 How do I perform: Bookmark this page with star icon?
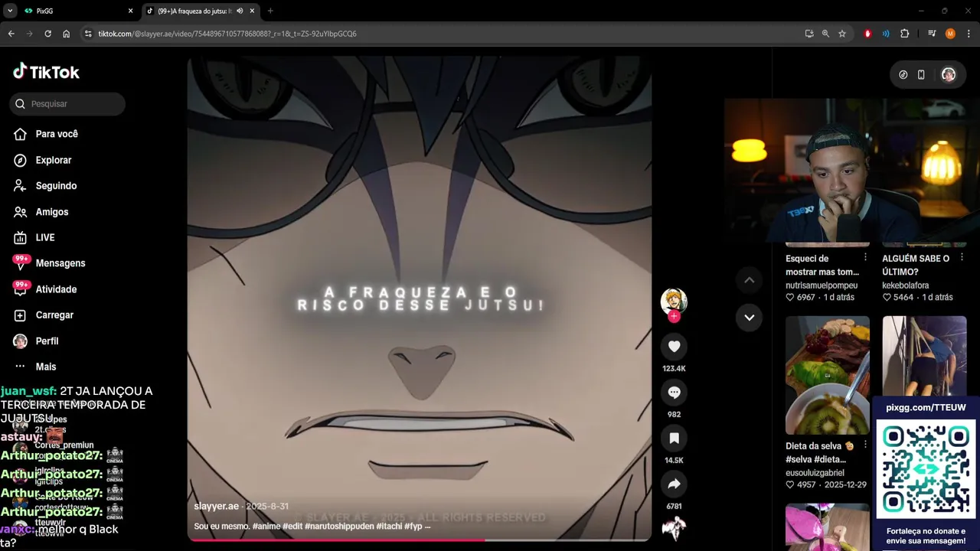click(842, 34)
